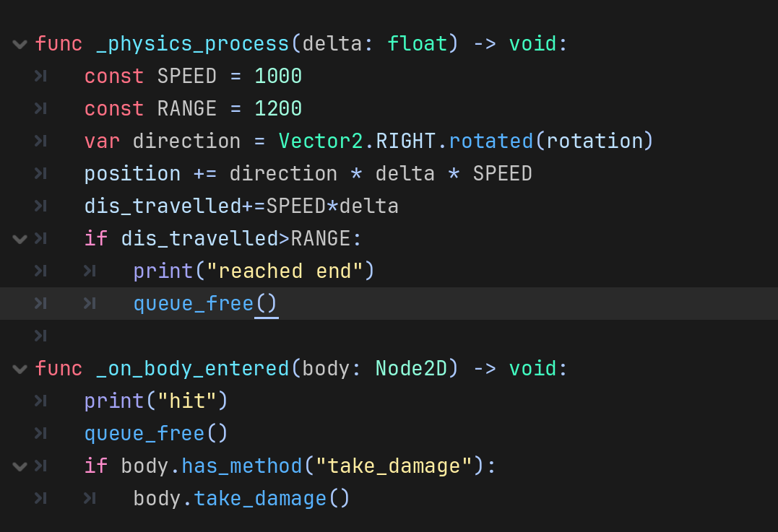Image resolution: width=778 pixels, height=532 pixels.
Task: Click the value 1200 of RANGE
Action: point(278,109)
